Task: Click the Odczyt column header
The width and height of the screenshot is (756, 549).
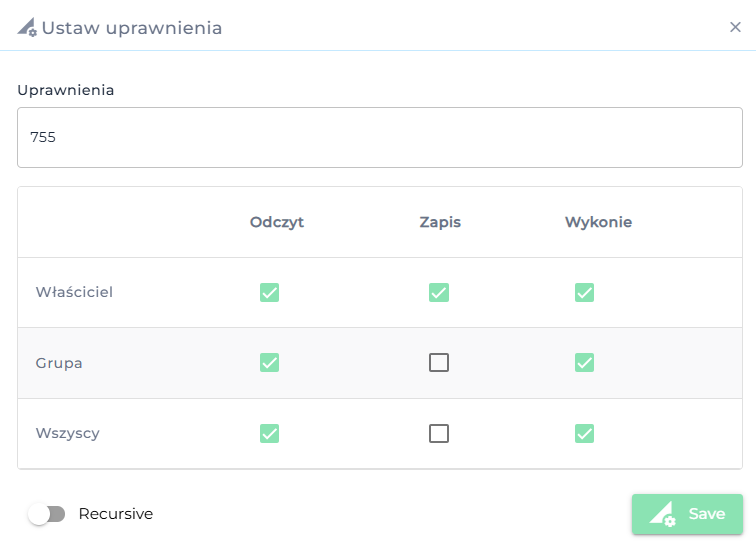Action: tap(277, 222)
